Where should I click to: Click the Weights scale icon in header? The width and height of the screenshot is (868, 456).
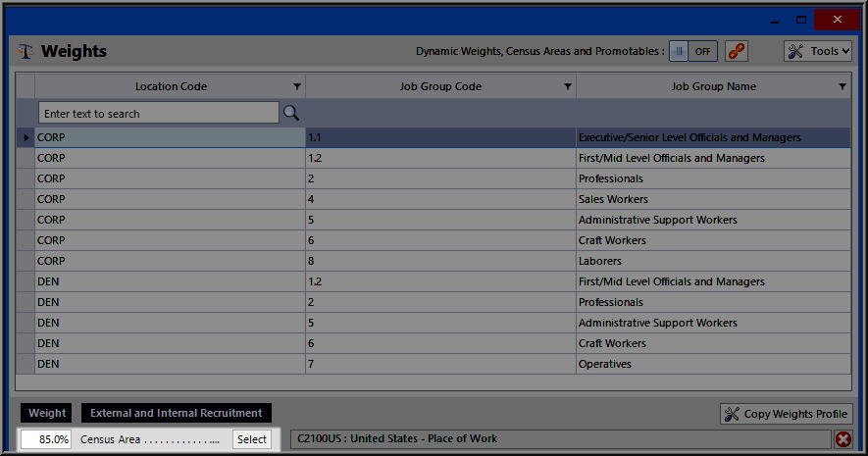[25, 52]
